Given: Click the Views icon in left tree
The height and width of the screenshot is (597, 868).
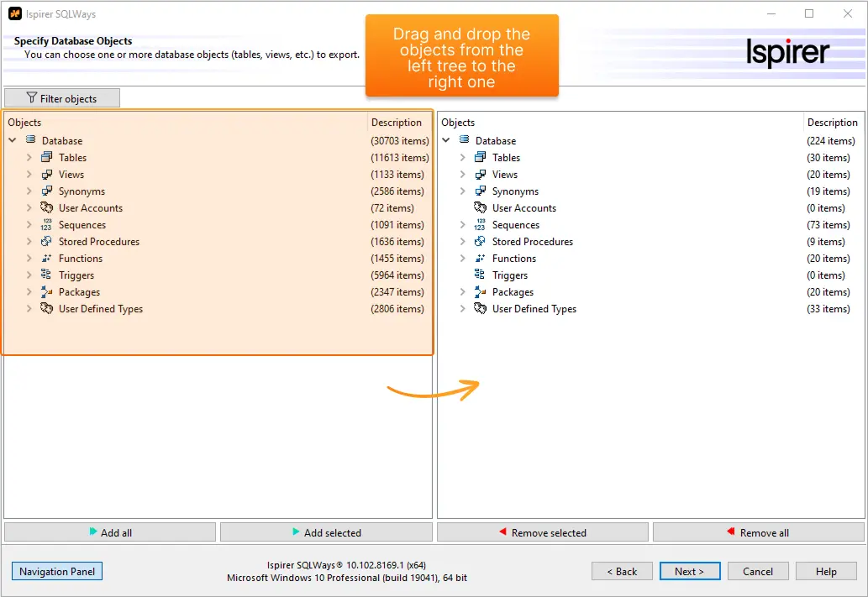Looking at the screenshot, I should tap(46, 175).
